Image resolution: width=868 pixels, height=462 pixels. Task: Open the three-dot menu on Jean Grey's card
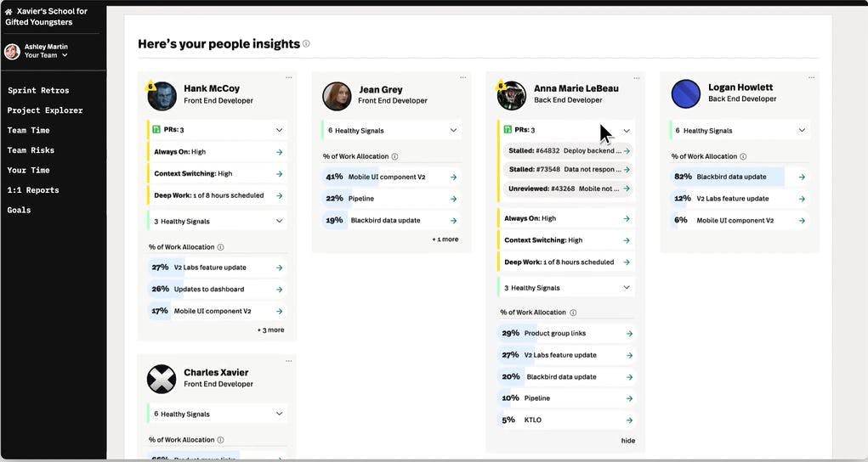[462, 77]
